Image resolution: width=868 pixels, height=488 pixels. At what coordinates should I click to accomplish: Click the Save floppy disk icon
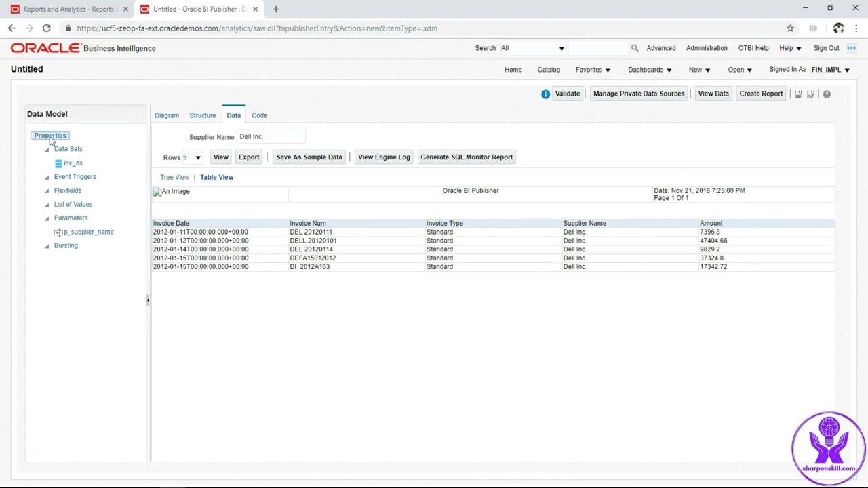coord(798,94)
